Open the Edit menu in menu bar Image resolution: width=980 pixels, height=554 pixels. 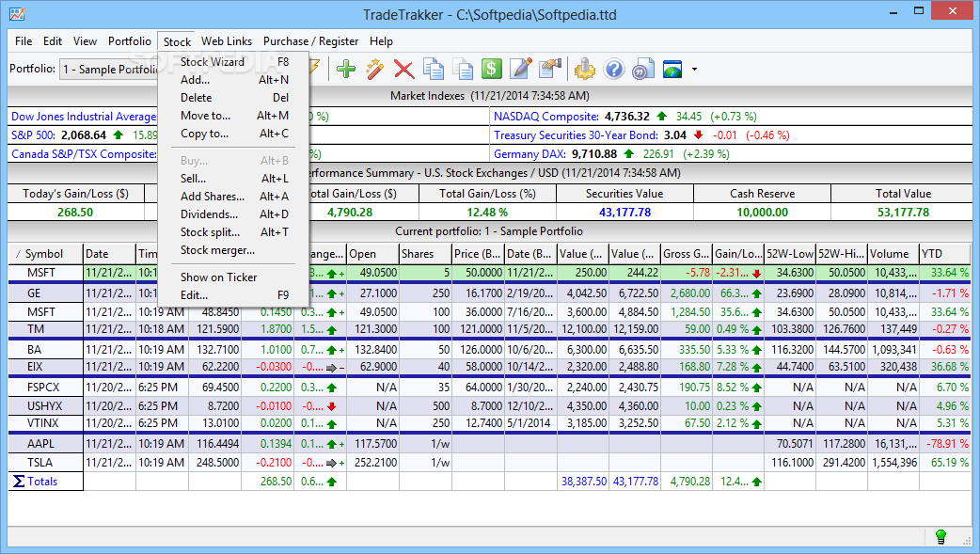click(x=53, y=41)
